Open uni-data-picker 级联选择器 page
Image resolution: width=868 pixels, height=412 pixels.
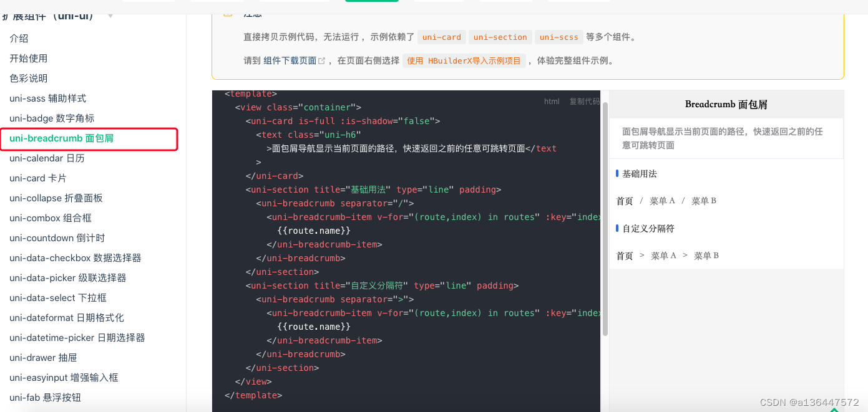68,278
